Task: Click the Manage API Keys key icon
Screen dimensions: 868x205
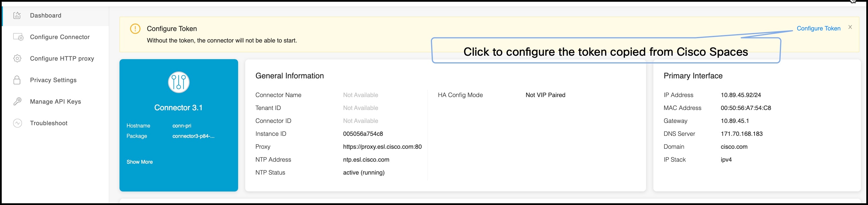Action: click(17, 101)
